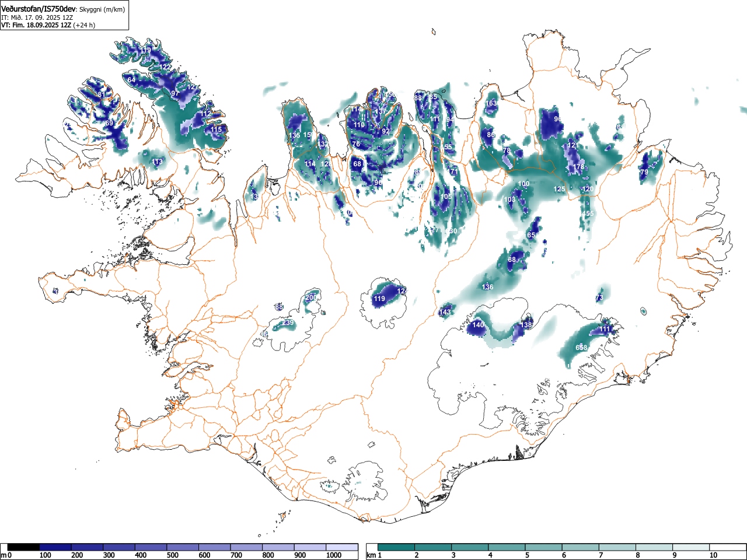Click the 300–400 m legend swatch
The height and width of the screenshot is (560, 747).
pyautogui.click(x=120, y=547)
